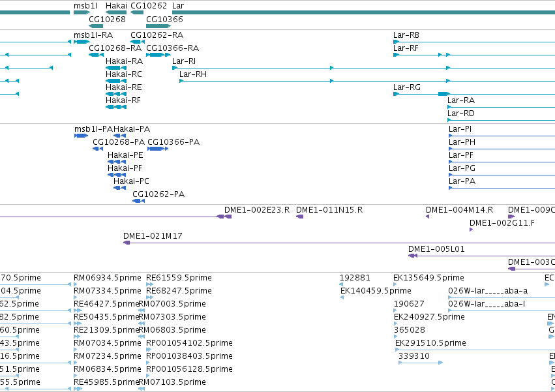Click feature 365028
Viewport: 555px width, 392px height.
409,331
